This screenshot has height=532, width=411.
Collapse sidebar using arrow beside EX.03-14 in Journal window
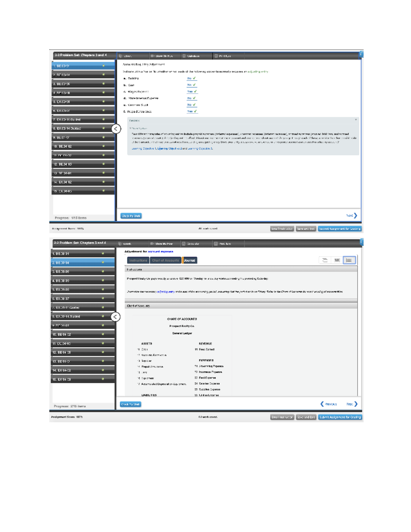116,317
